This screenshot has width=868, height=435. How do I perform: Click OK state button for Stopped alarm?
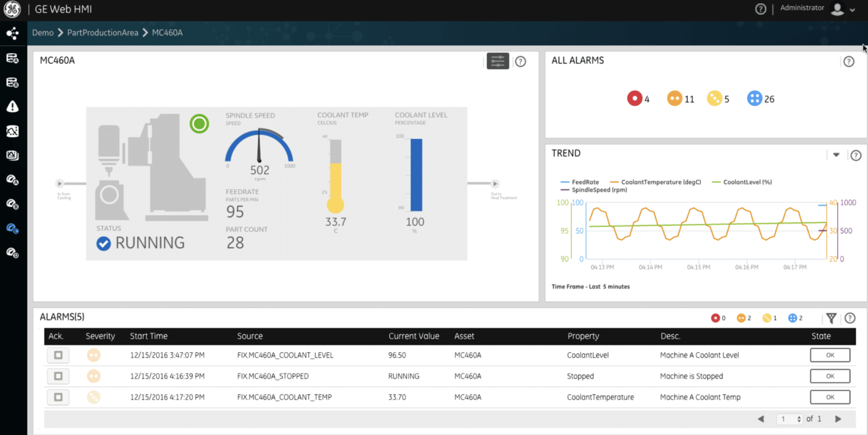point(830,376)
